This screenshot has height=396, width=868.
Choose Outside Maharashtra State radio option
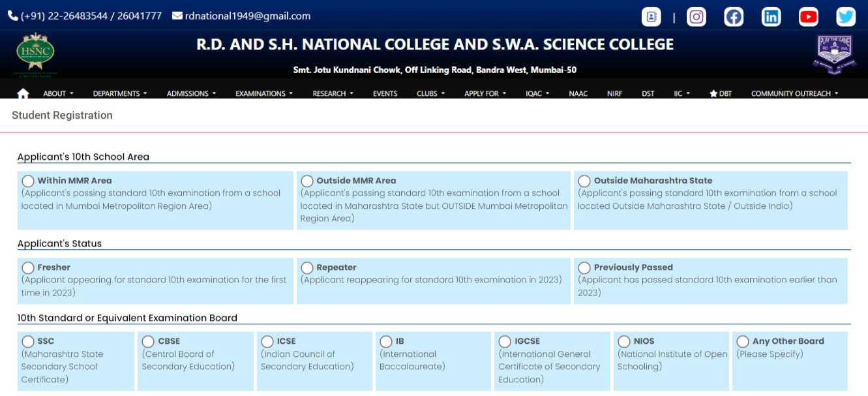click(x=584, y=181)
